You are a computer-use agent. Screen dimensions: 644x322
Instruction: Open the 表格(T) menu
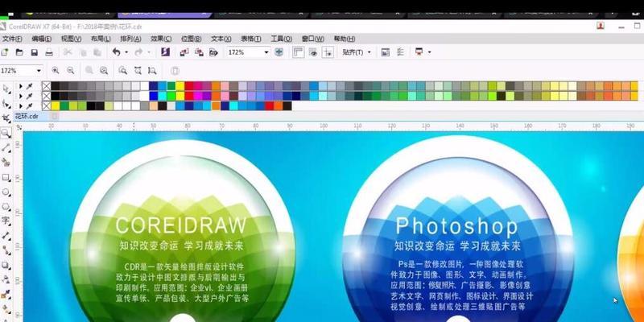point(251,39)
